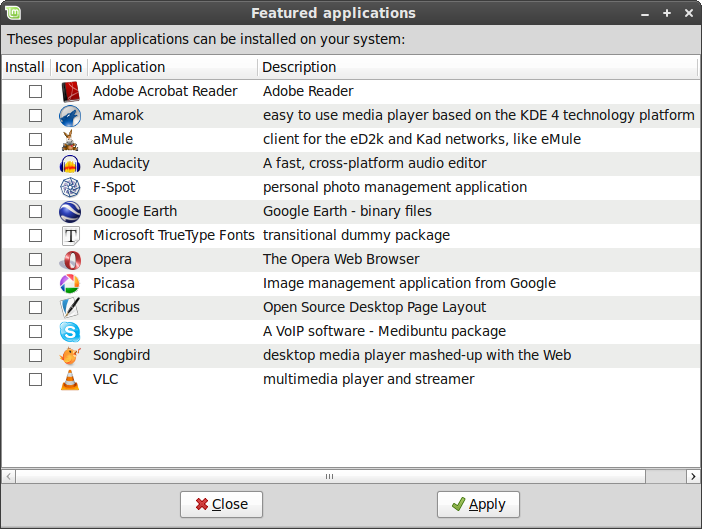Click the horizontal scrollbar thumb
Image resolution: width=702 pixels, height=529 pixels.
pyautogui.click(x=330, y=477)
